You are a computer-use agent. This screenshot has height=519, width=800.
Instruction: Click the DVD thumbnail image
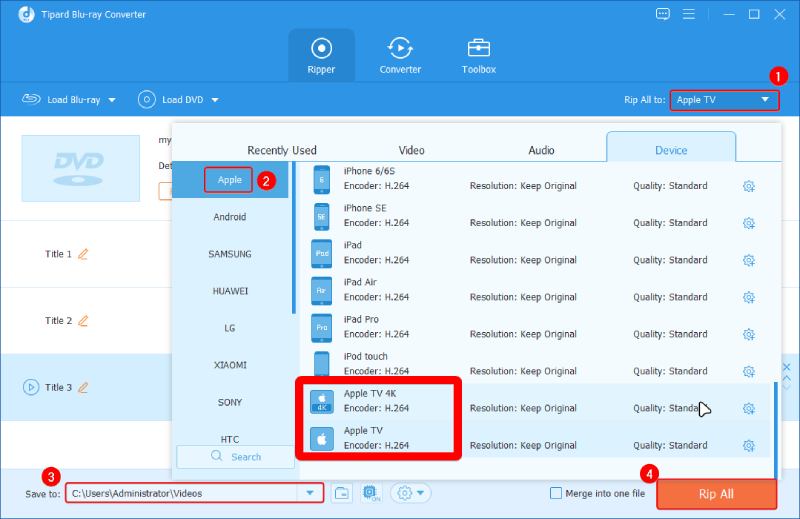pyautogui.click(x=81, y=168)
